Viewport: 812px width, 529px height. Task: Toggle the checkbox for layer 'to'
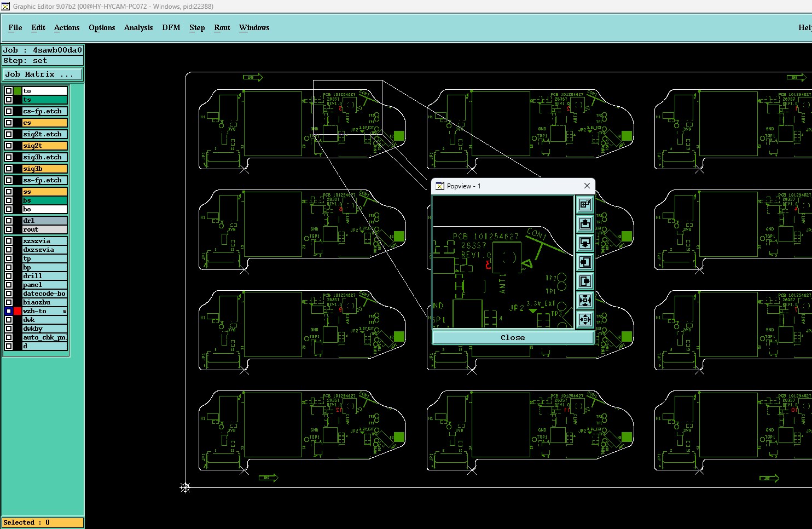[9, 91]
